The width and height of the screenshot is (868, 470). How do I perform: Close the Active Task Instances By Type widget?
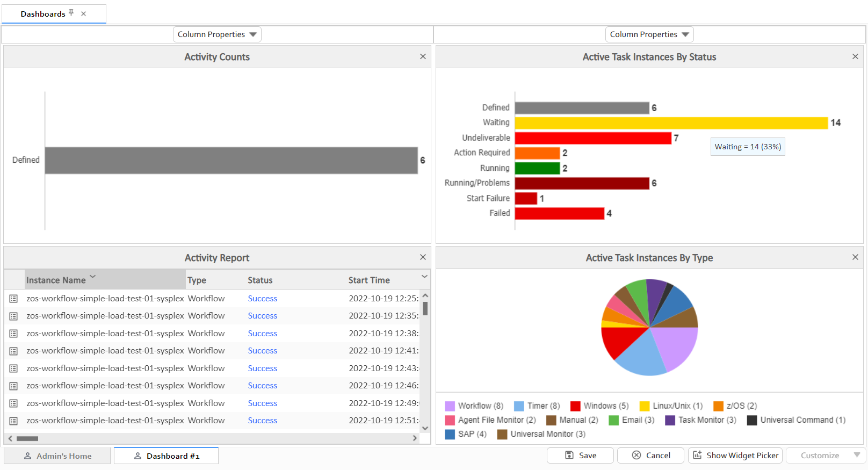[x=855, y=257]
